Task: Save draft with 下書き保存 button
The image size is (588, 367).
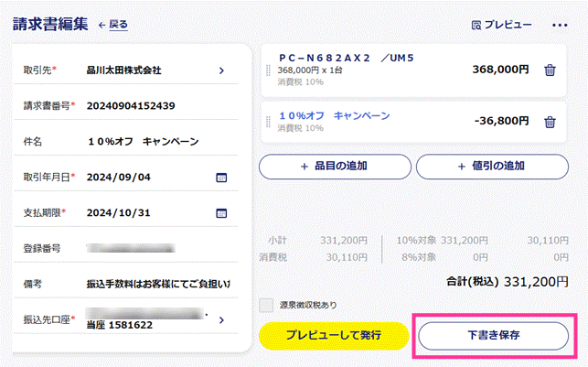Action: pyautogui.click(x=494, y=335)
